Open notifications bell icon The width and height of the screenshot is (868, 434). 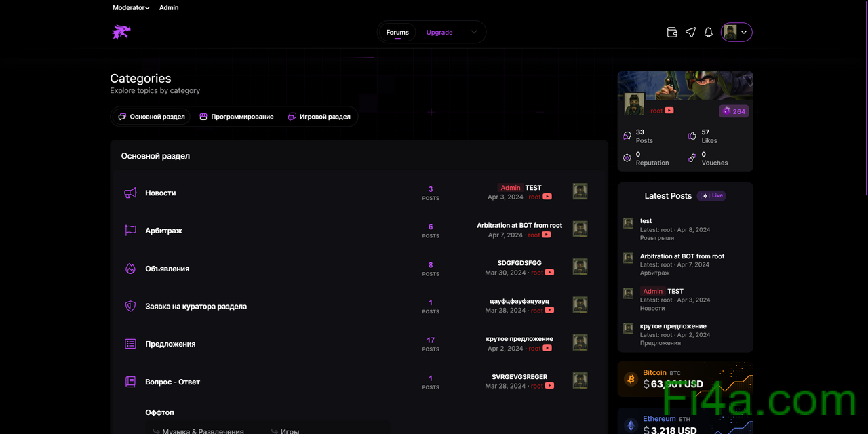pos(709,32)
